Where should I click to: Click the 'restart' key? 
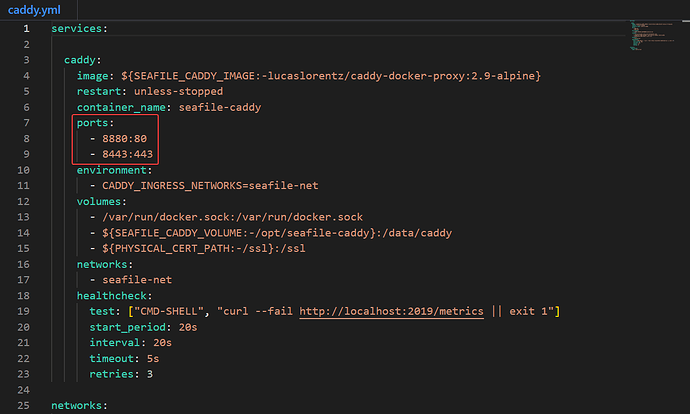99,91
